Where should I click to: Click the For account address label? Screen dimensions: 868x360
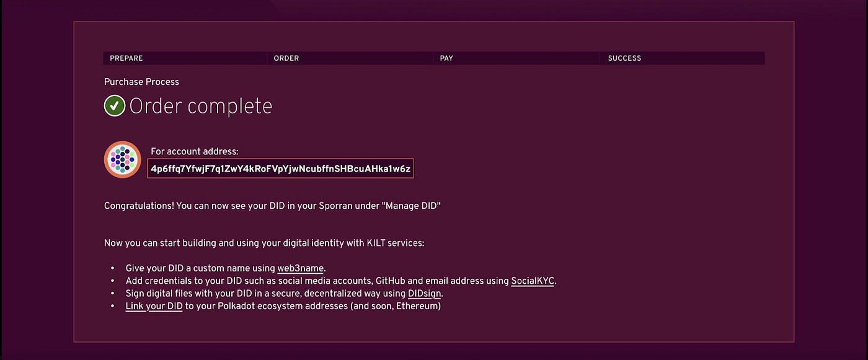tap(195, 151)
